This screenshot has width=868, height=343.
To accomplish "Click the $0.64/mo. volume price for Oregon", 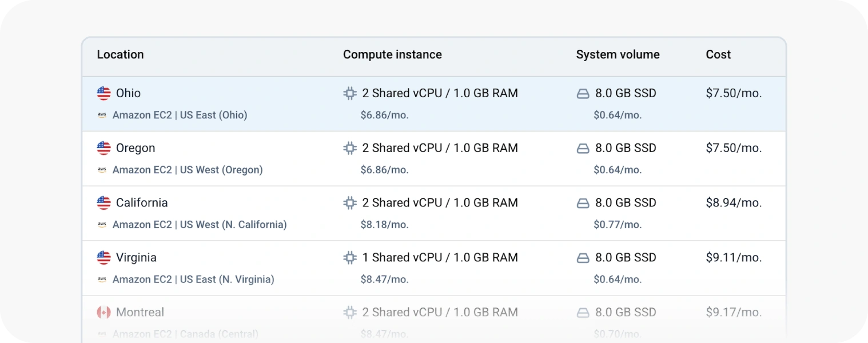I will click(618, 170).
